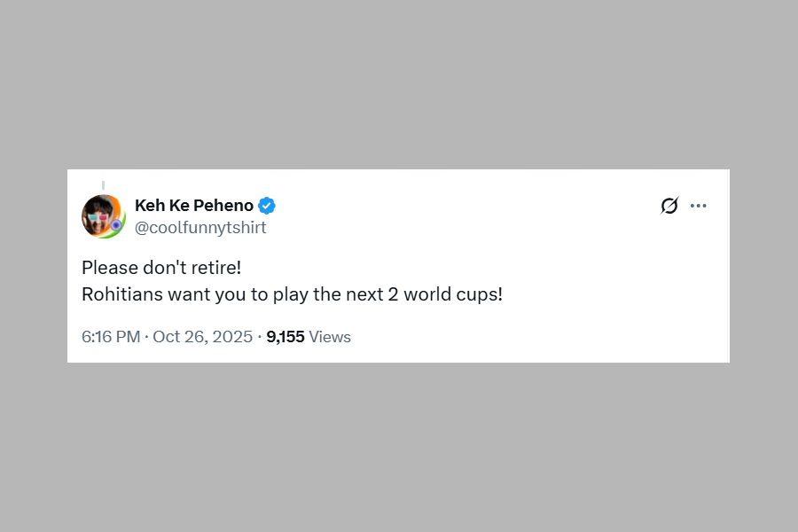798x532 pixels.
Task: Click the "next 2" text in post
Action: [373, 294]
